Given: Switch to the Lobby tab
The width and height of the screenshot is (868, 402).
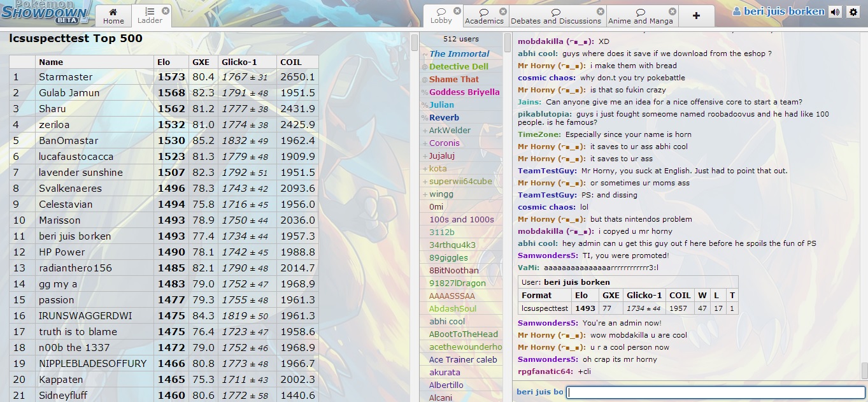Looking at the screenshot, I should click(x=443, y=19).
